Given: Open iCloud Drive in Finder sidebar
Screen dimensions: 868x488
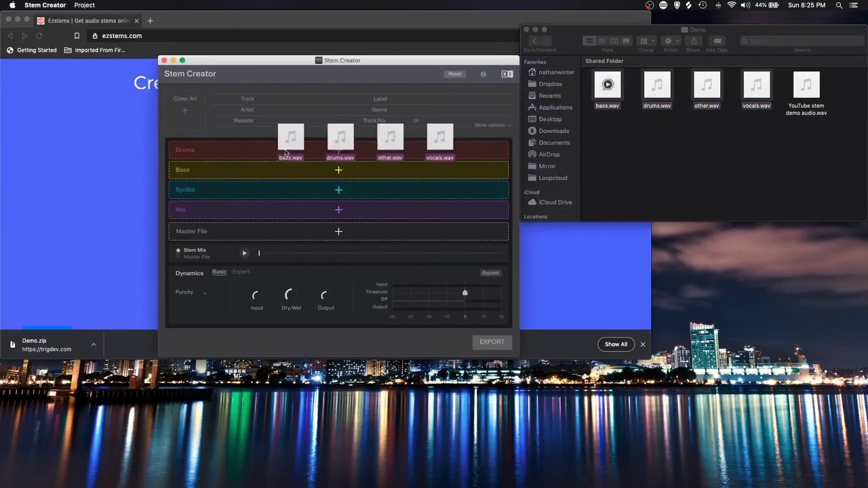Looking at the screenshot, I should pyautogui.click(x=550, y=202).
